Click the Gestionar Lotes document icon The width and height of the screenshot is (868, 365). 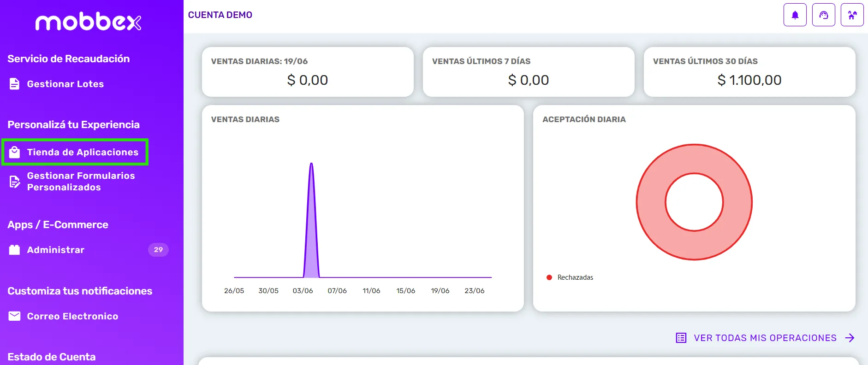tap(15, 84)
